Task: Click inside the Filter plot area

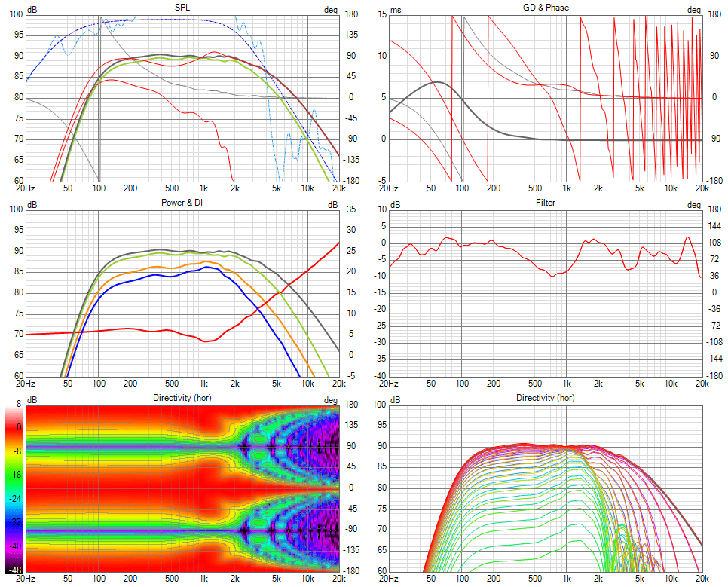Action: pos(546,292)
